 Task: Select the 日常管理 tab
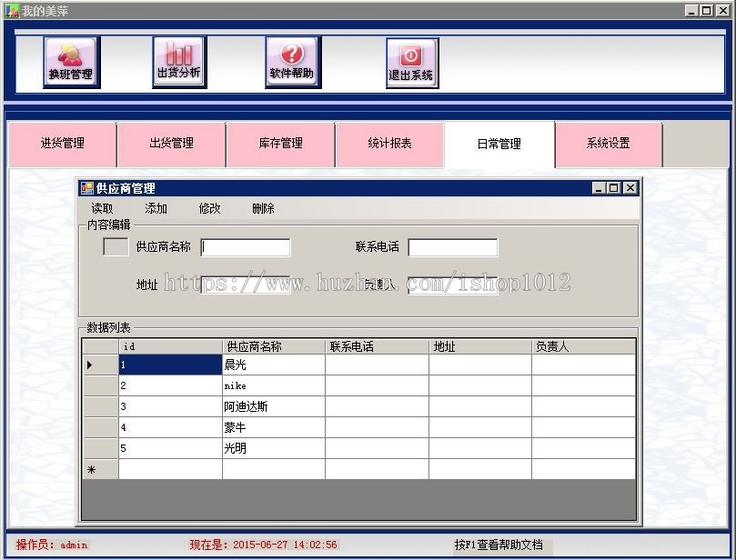click(x=499, y=144)
